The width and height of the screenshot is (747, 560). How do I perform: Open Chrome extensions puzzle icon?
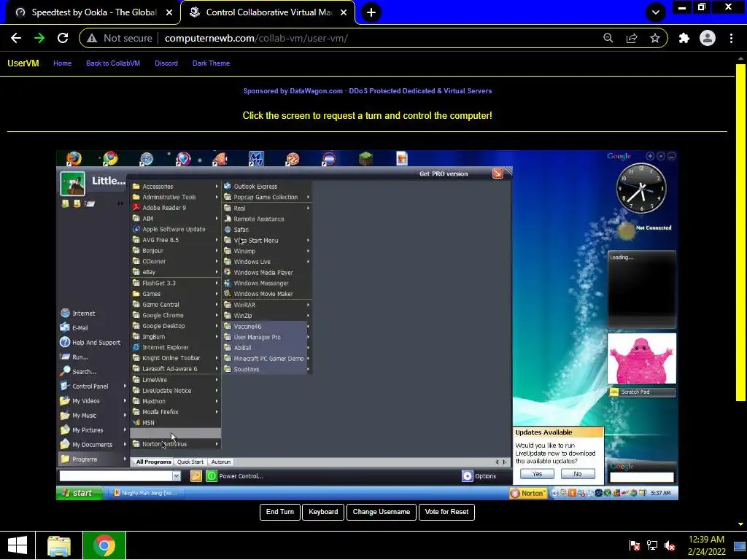coord(684,38)
